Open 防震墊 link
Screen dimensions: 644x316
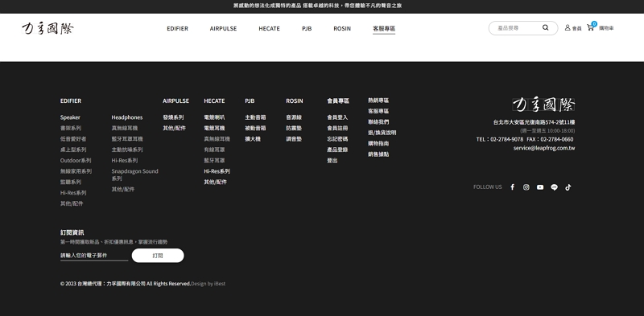pos(294,128)
